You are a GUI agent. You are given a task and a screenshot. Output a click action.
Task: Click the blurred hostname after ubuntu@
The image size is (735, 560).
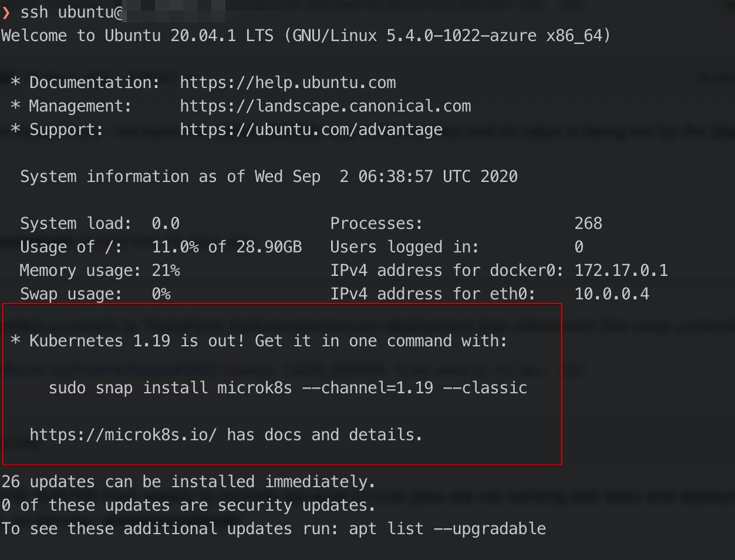[173, 12]
